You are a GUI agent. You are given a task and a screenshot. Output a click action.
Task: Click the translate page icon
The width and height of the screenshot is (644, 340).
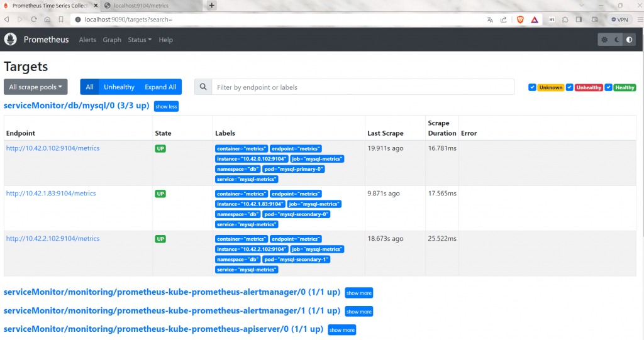490,19
